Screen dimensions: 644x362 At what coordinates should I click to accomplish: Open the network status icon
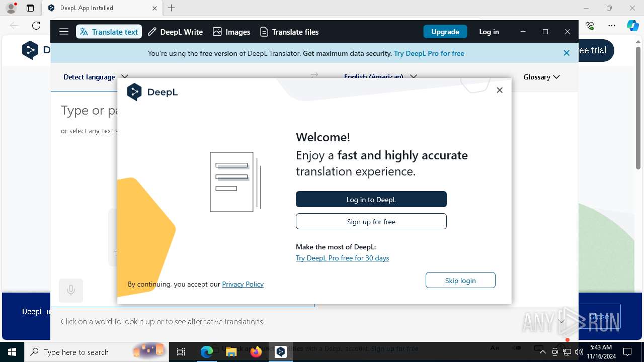click(567, 352)
